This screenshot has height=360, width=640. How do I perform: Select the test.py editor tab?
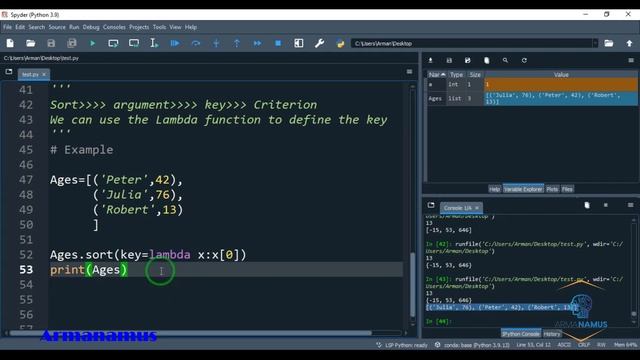30,74
